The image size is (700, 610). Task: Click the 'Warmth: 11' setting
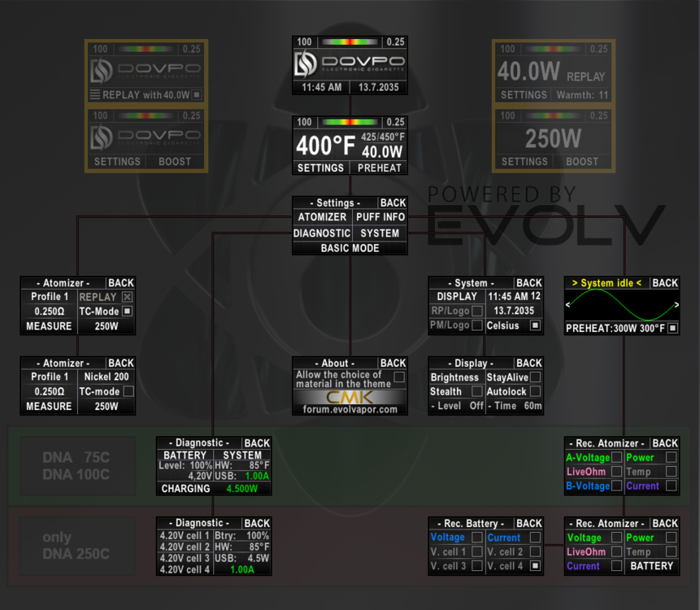581,94
